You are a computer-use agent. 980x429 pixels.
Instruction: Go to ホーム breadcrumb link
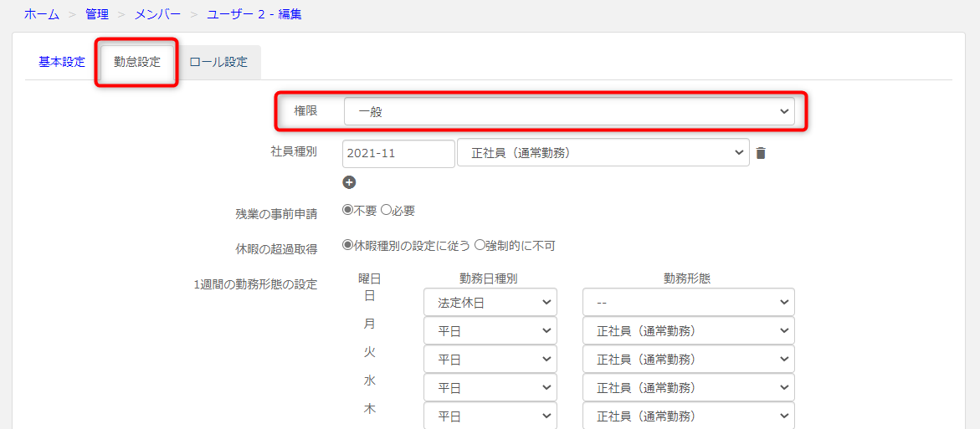(42, 14)
